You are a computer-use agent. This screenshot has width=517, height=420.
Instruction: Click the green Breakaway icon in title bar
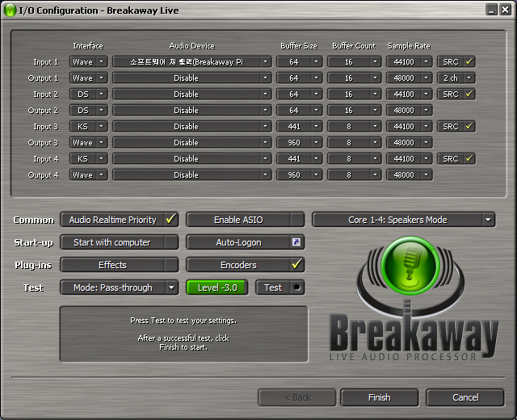(x=10, y=10)
